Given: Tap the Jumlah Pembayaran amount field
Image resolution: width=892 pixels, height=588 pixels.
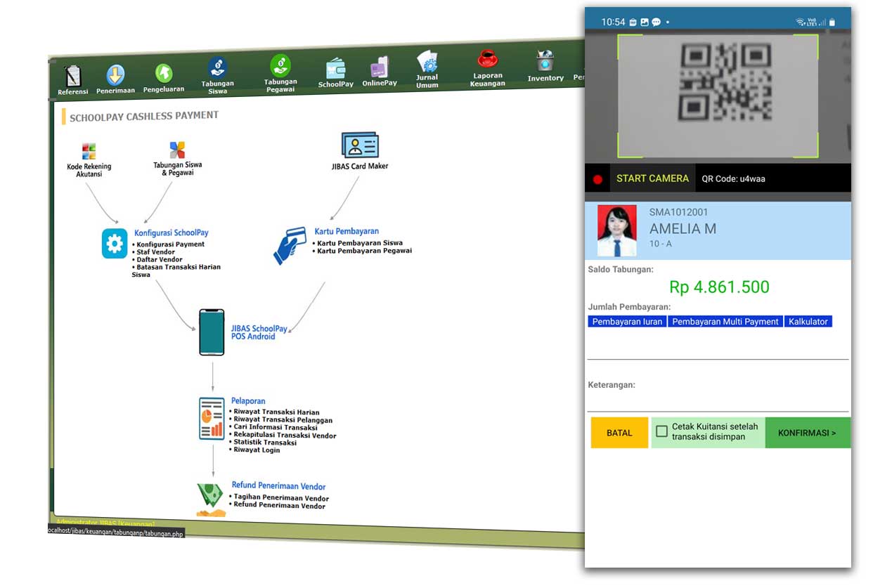Looking at the screenshot, I should tap(718, 346).
